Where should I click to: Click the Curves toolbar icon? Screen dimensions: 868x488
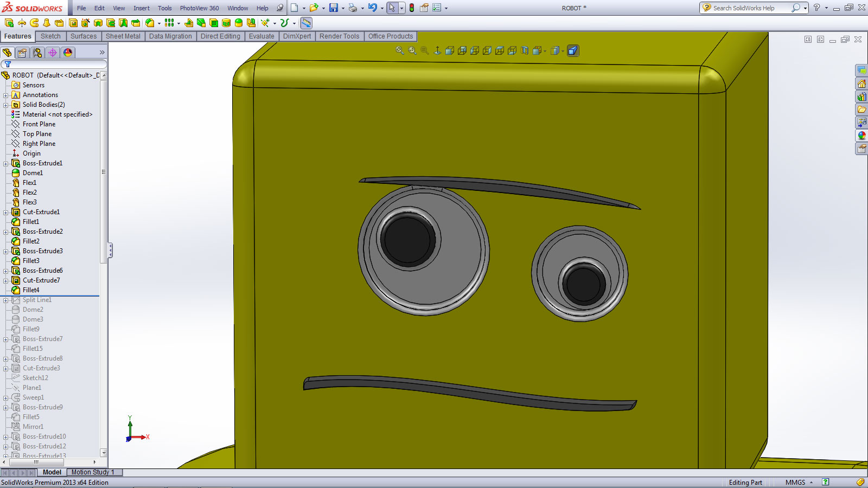point(284,23)
